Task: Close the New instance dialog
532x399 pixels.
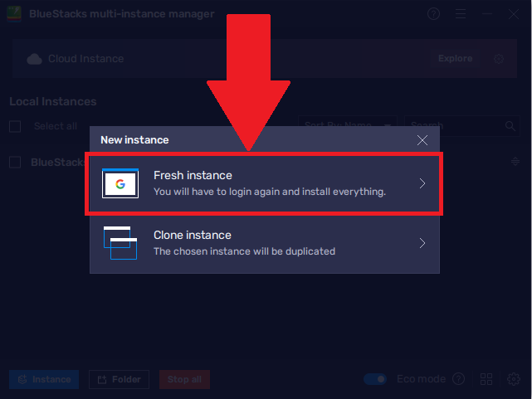Action: click(x=422, y=140)
